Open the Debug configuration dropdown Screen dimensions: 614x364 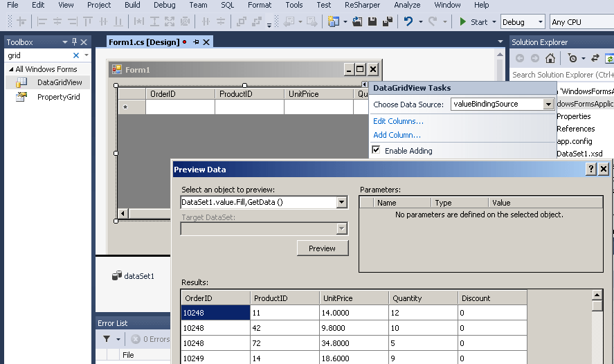click(541, 22)
